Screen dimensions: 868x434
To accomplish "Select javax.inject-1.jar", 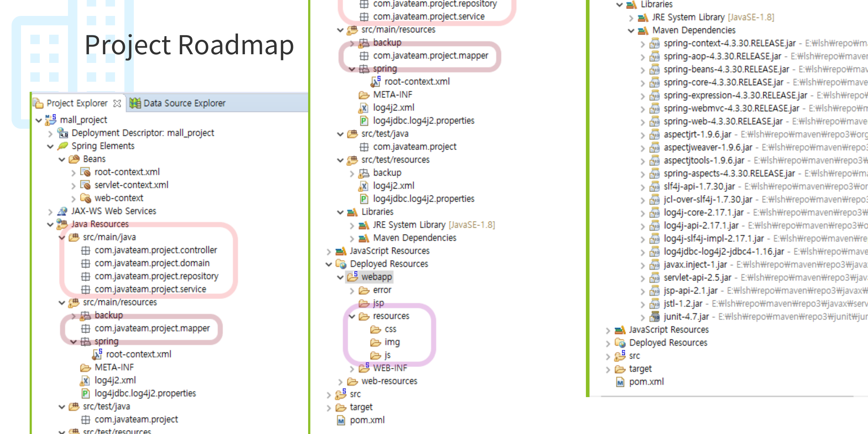I will 695,264.
